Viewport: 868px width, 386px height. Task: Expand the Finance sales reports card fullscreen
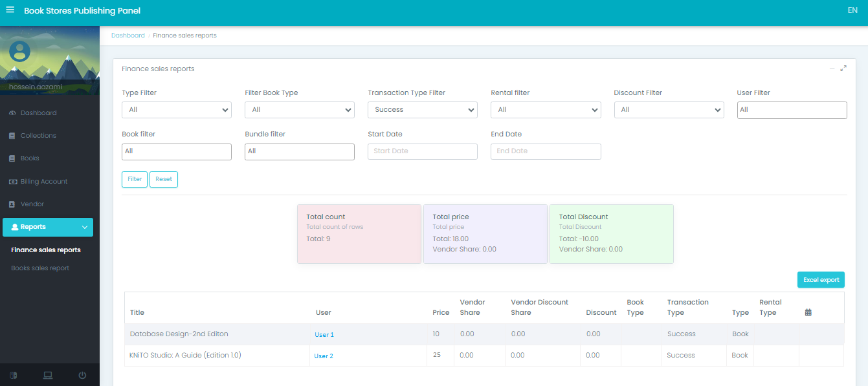click(843, 69)
